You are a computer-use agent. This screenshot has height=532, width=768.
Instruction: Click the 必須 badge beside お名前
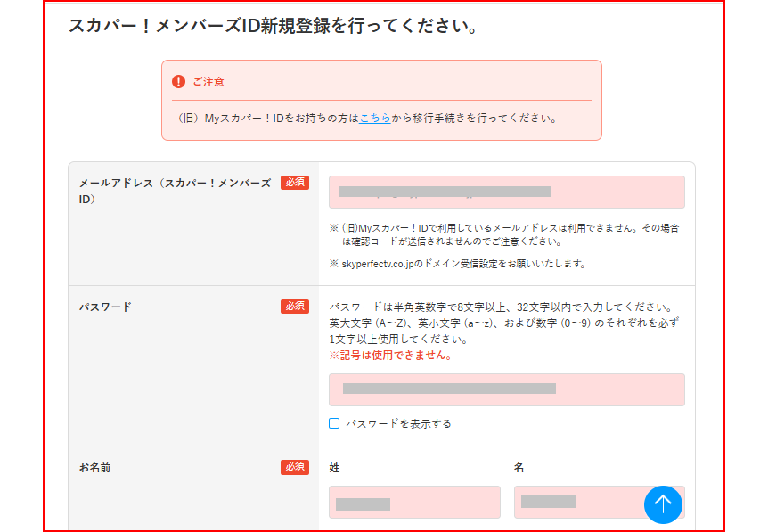tap(295, 467)
